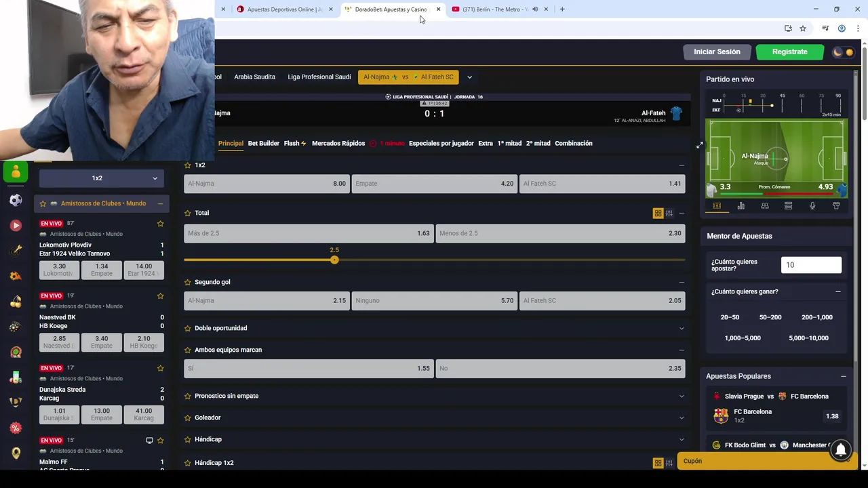
Task: Collapse the ¿Cuánto quieres ganar? section
Action: point(838,291)
